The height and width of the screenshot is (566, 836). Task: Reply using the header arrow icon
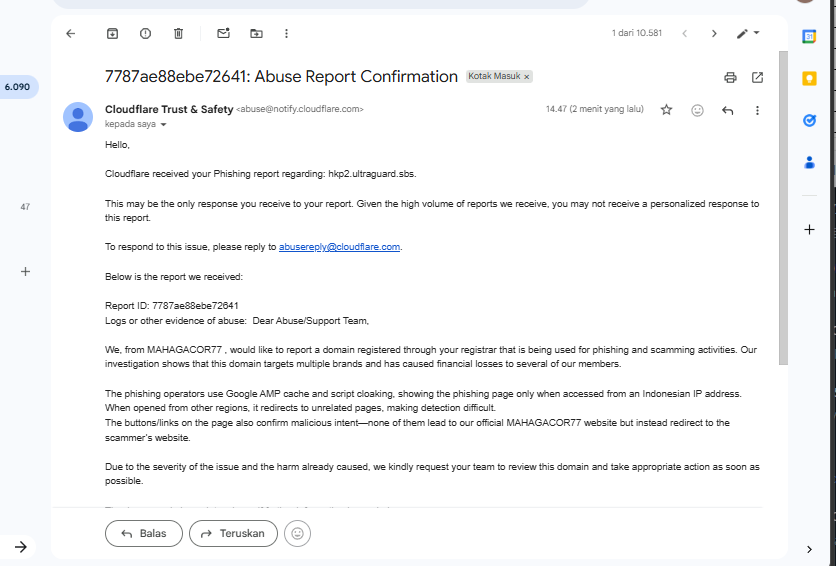(728, 110)
